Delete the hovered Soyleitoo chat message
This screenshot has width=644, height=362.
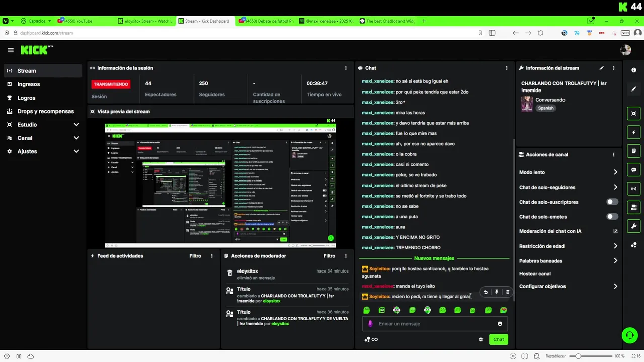point(507,292)
